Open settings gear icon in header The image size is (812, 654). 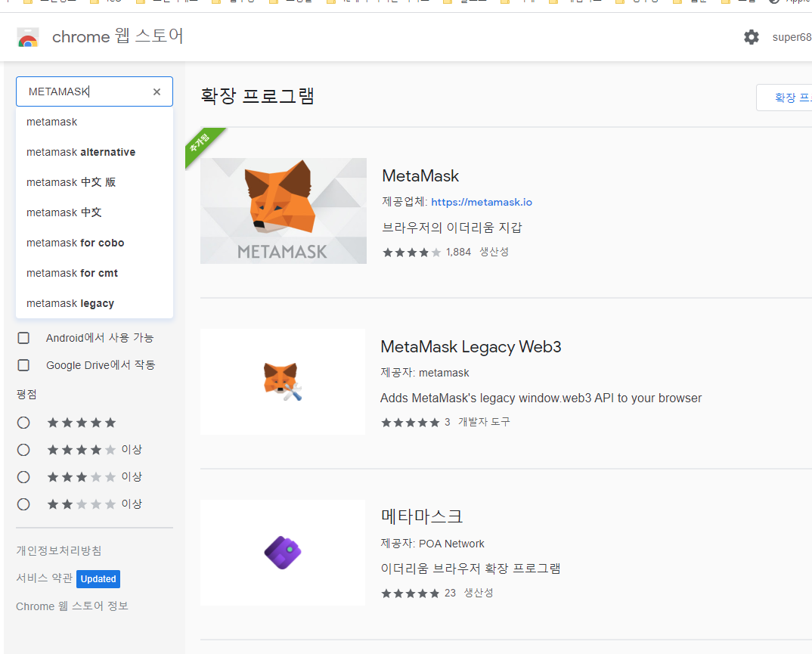[752, 37]
